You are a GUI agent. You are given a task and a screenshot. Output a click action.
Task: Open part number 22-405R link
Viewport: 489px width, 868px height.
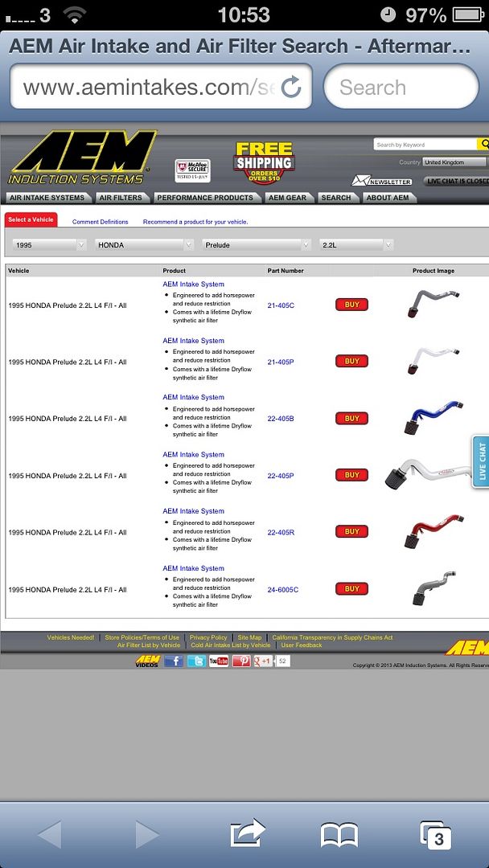[281, 533]
